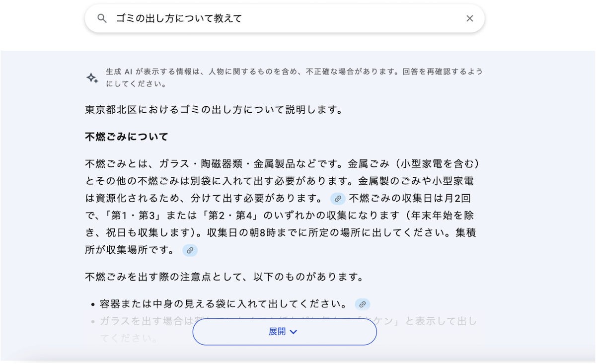Viewport: 596px width, 364px height.
Task: Focus the search field with ゴミの出し方 query
Action: [285, 18]
